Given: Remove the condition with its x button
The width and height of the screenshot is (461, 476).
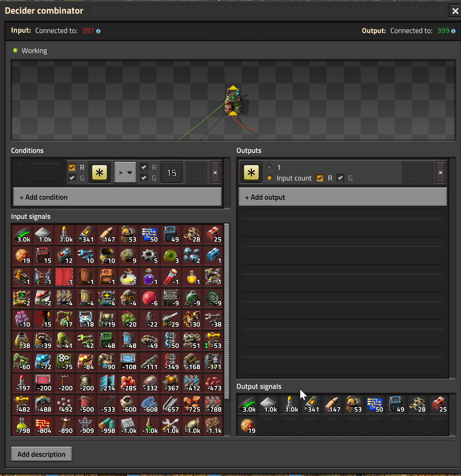Looking at the screenshot, I should coord(215,173).
